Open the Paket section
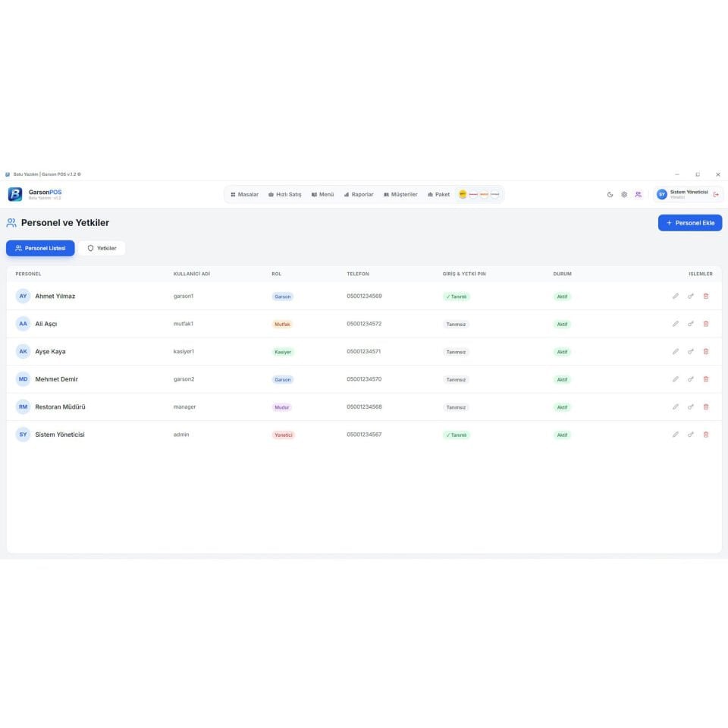 [x=439, y=195]
